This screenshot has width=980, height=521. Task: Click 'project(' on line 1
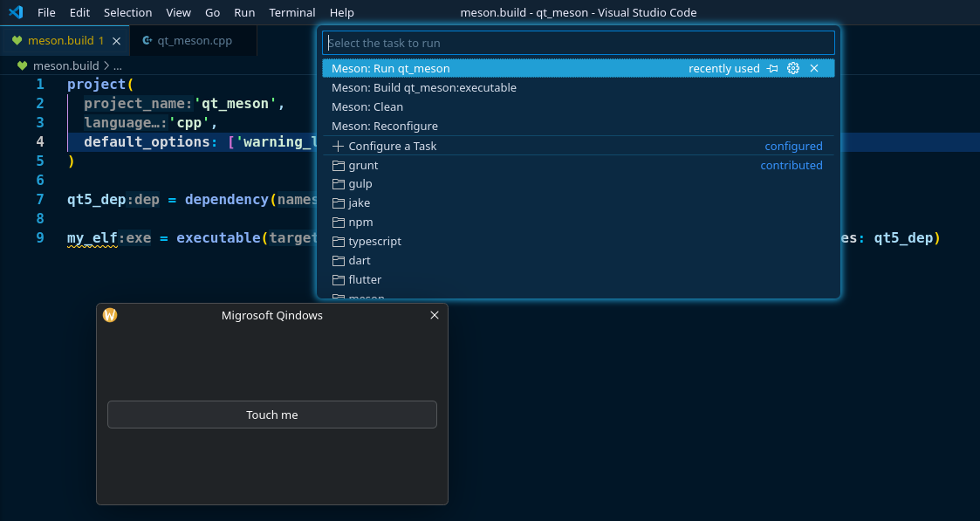(100, 85)
